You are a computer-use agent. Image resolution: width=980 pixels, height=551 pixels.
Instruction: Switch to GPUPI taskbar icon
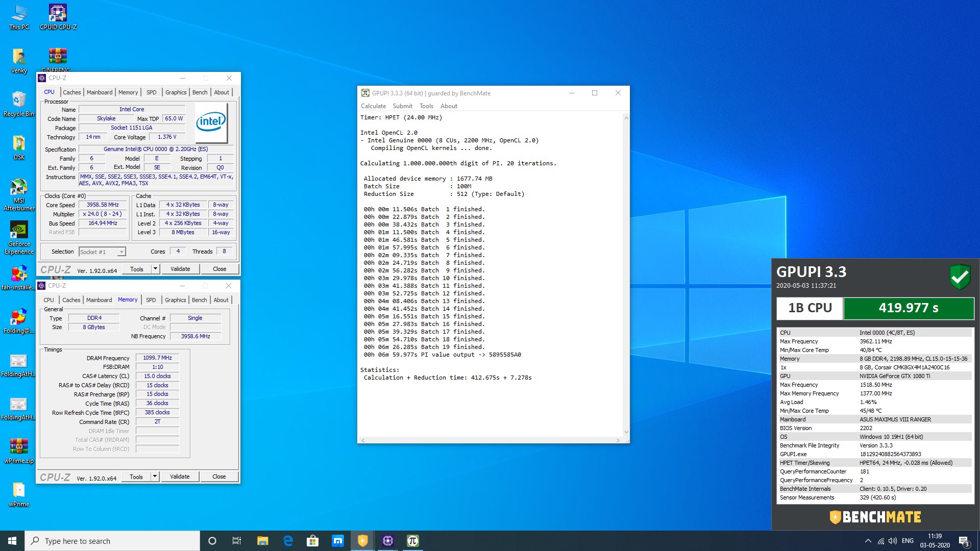click(x=413, y=541)
